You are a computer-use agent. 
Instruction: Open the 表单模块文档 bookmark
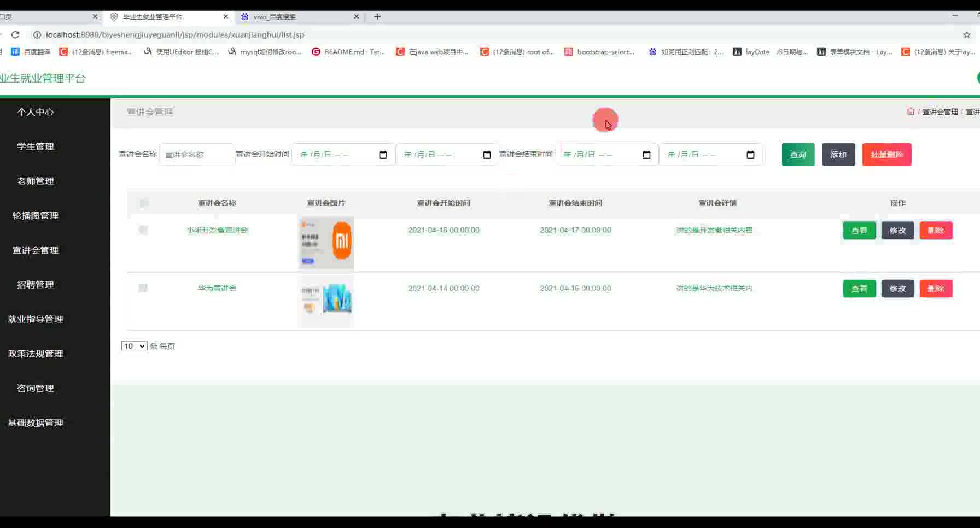[x=855, y=52]
